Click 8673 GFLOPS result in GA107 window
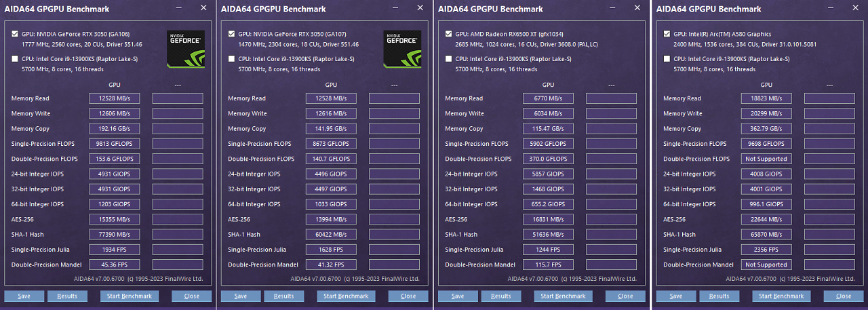Viewport: 868px width, 310px height. tap(331, 144)
